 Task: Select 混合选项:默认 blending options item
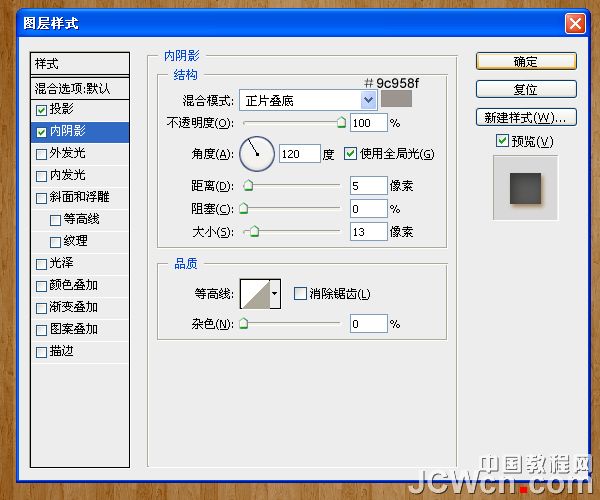[80, 88]
